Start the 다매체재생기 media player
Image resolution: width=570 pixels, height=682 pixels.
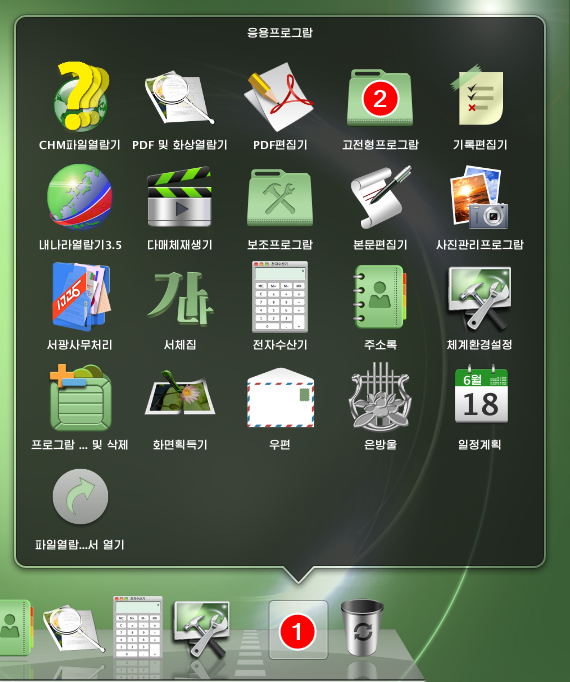click(179, 197)
